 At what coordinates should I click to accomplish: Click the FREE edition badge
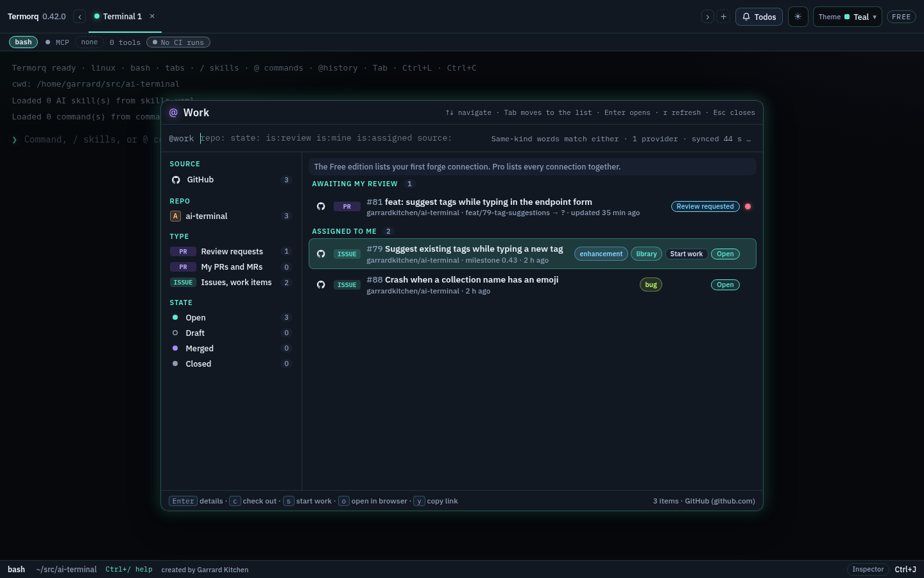tap(901, 17)
